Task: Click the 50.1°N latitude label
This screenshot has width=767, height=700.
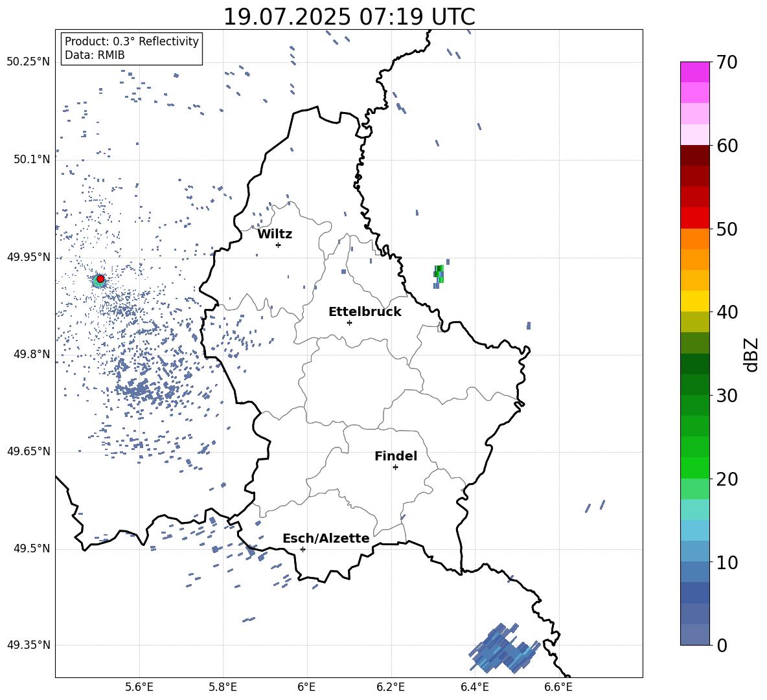Action: [32, 159]
